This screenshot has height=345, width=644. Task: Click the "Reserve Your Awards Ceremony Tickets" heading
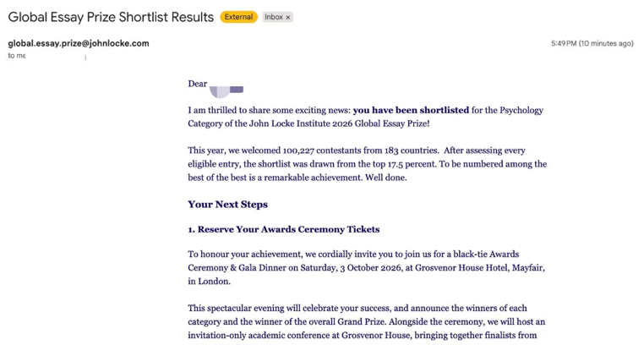(288, 229)
